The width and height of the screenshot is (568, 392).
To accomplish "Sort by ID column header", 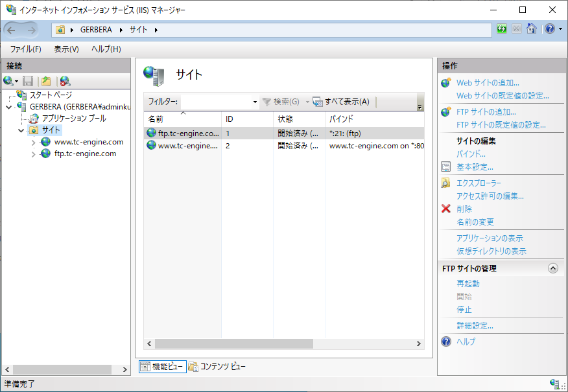I will tap(248, 119).
